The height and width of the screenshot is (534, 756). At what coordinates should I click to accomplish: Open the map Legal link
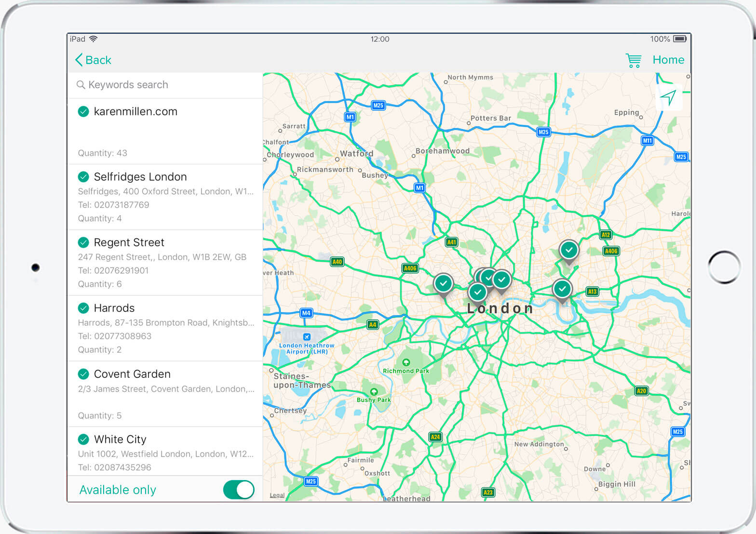tap(277, 495)
